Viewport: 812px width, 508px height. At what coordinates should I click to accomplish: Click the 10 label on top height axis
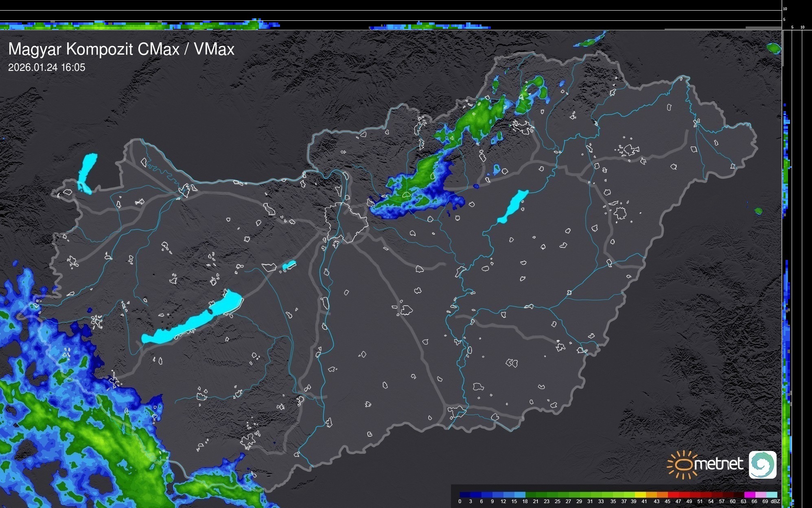[x=785, y=9]
